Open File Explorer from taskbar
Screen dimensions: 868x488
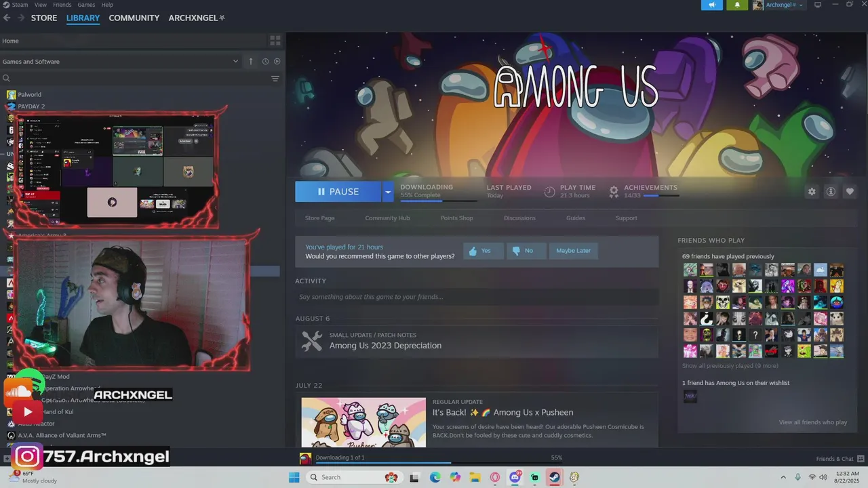coord(475,477)
